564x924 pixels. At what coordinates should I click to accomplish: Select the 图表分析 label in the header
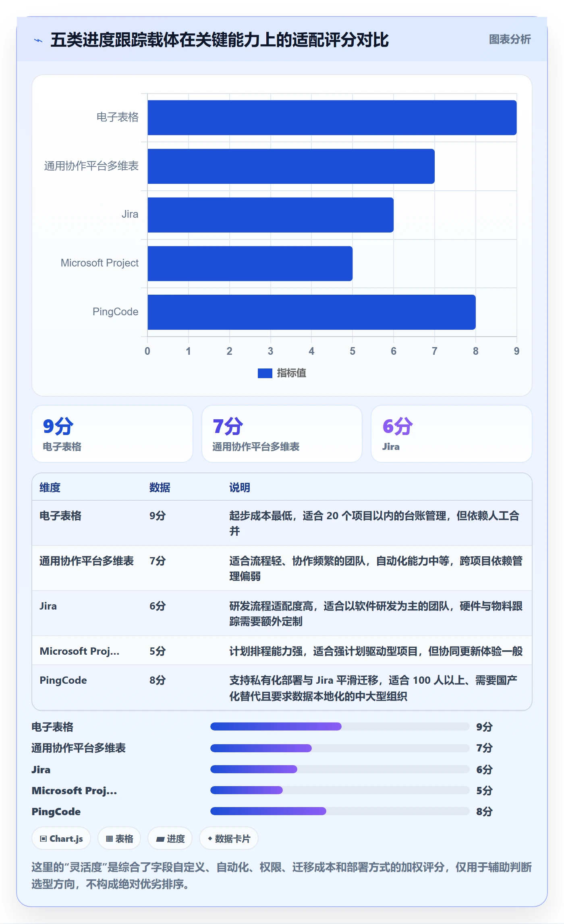coord(510,40)
